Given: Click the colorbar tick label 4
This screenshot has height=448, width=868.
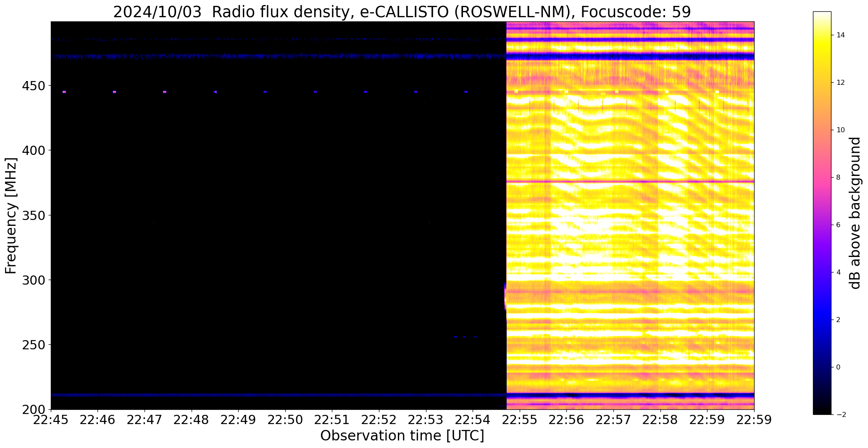Looking at the screenshot, I should coord(838,272).
